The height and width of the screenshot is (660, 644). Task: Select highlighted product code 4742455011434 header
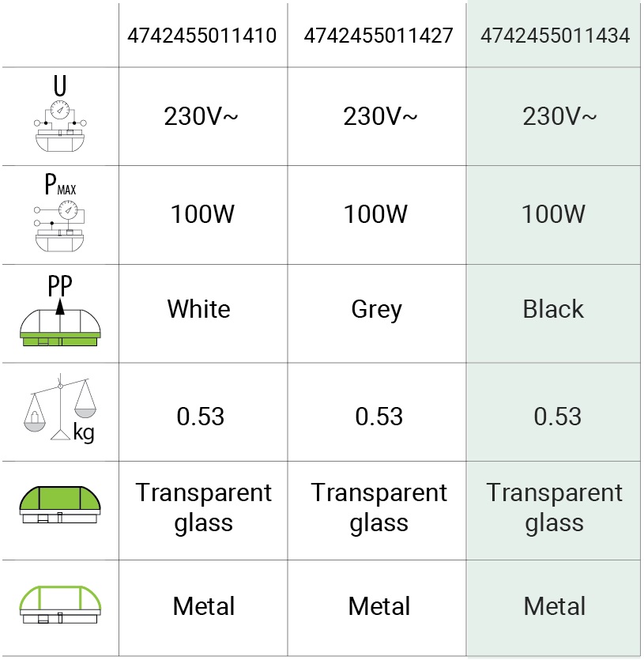coord(555,36)
